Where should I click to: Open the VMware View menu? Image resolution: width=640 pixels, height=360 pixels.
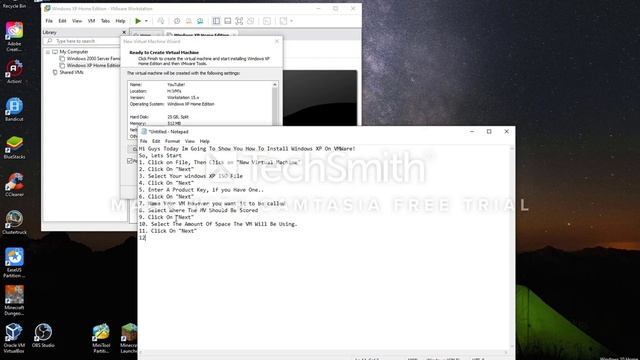77,21
